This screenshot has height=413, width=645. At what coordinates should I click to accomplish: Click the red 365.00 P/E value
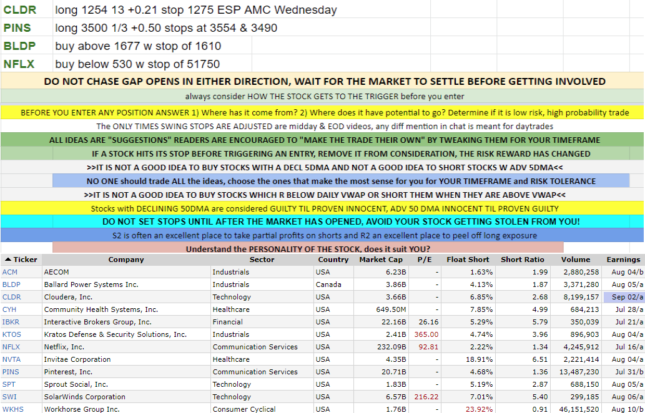(x=426, y=334)
